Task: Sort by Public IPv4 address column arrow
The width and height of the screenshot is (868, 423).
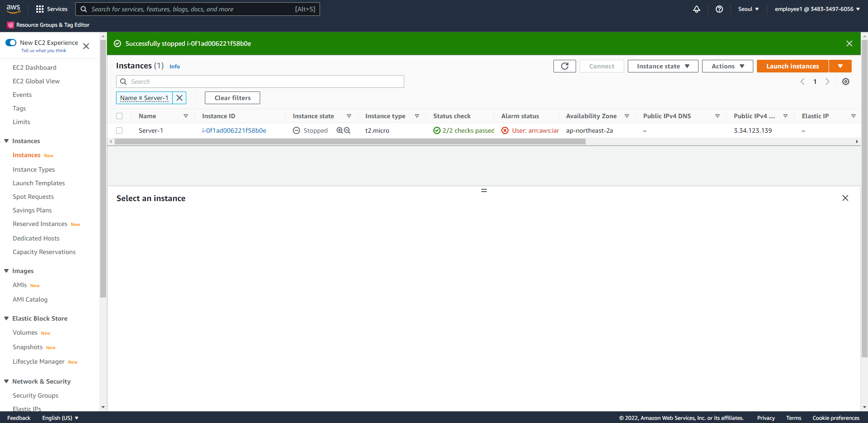Action: click(x=786, y=116)
